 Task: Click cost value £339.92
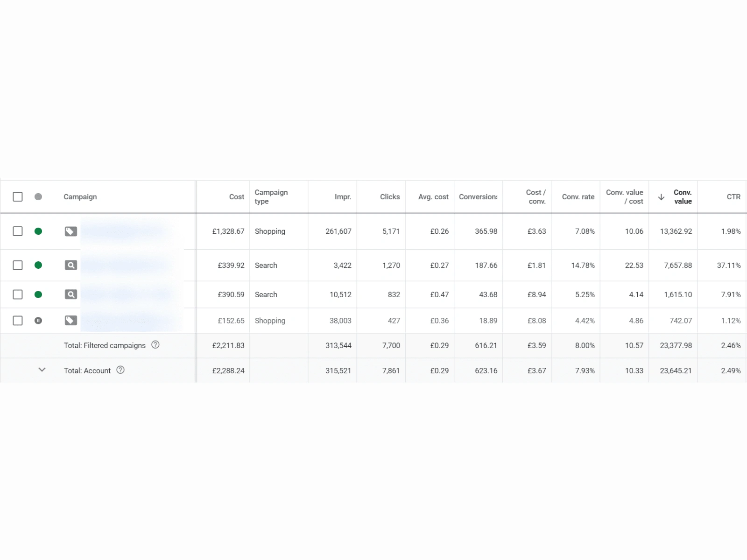pos(231,265)
